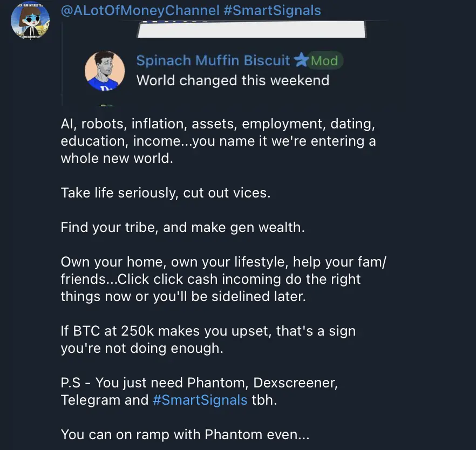Screen dimensions: 476x450
Task: Select the "AI, robots, inflation" paragraph
Action: click(x=218, y=141)
